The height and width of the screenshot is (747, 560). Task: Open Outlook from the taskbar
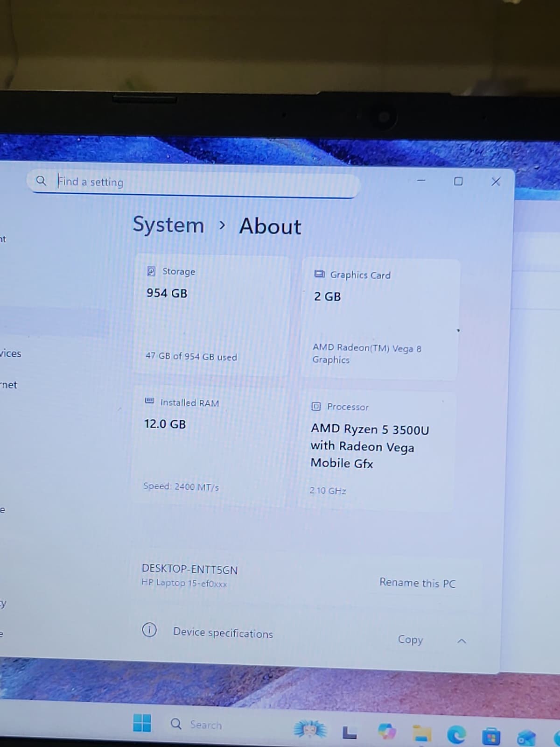click(x=526, y=738)
